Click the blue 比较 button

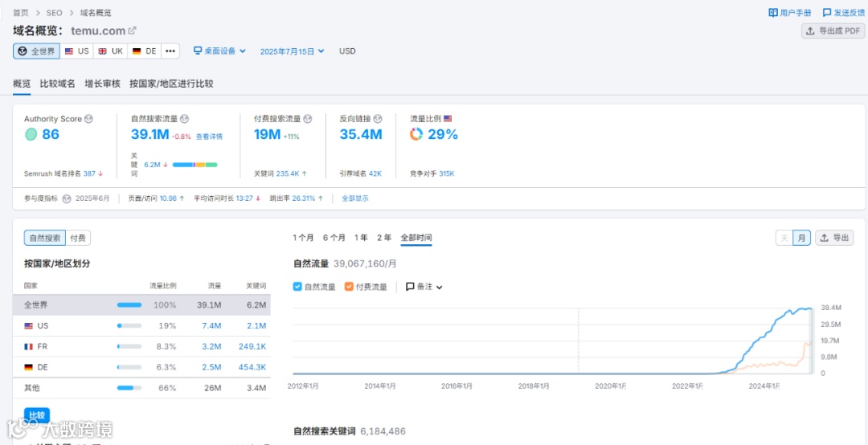click(x=37, y=415)
